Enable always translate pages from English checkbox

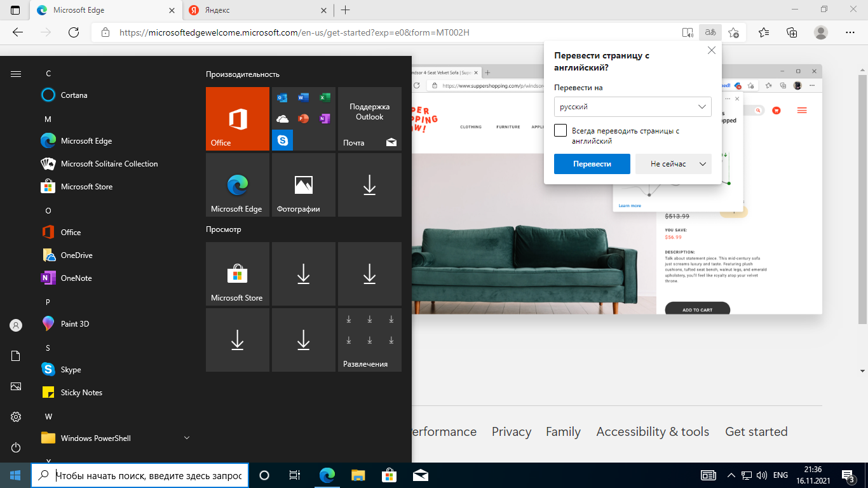tap(560, 130)
